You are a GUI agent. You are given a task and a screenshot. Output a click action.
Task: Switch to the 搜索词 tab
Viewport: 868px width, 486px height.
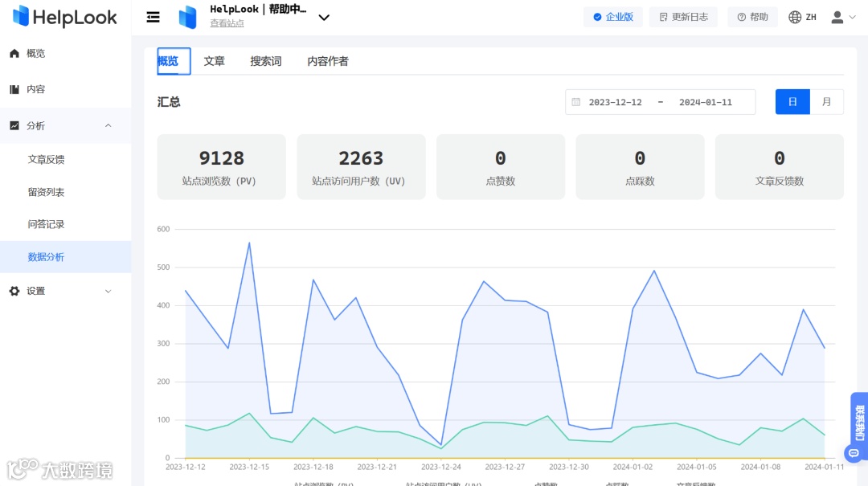266,61
